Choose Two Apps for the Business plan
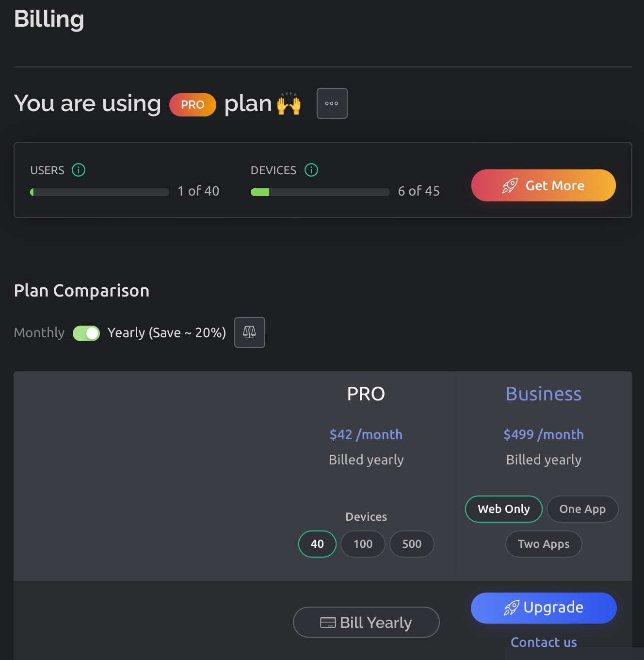This screenshot has height=660, width=644. (544, 544)
